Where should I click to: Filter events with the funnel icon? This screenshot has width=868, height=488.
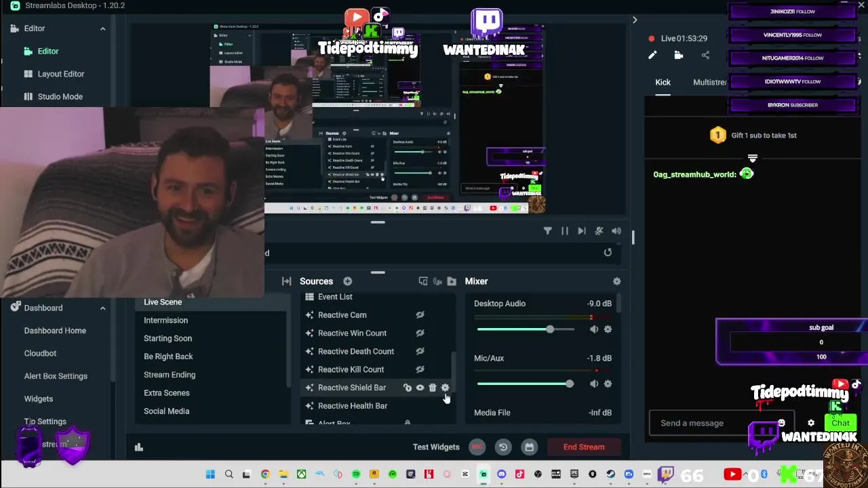tap(547, 231)
